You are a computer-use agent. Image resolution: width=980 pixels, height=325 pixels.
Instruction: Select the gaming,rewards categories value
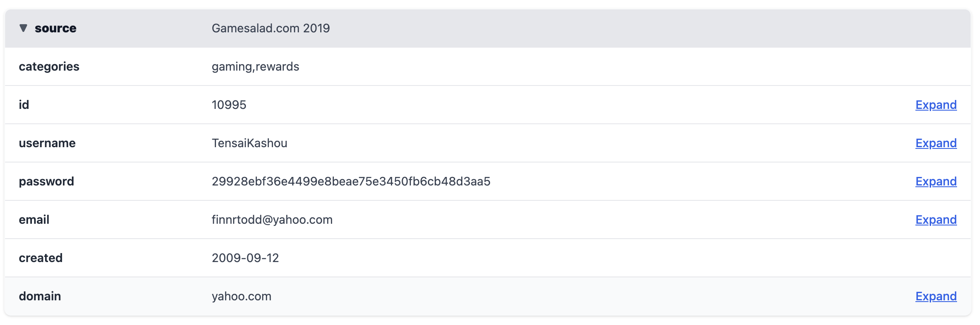tap(255, 66)
